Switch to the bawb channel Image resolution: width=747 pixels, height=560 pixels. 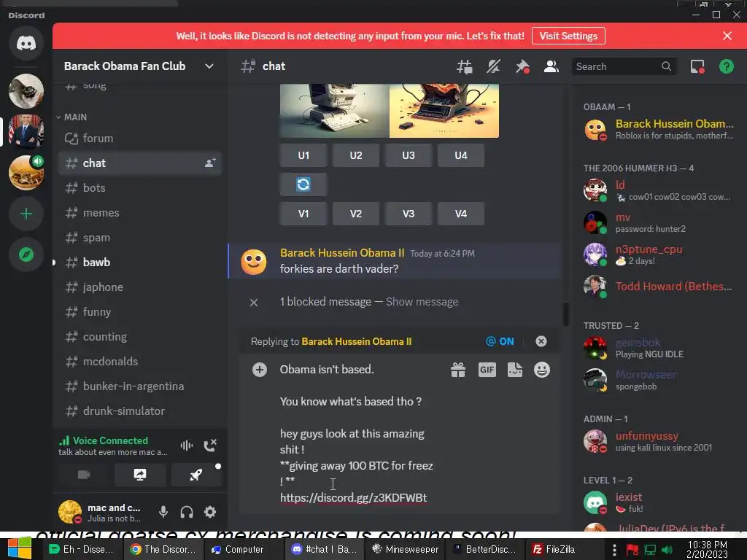(x=139, y=262)
